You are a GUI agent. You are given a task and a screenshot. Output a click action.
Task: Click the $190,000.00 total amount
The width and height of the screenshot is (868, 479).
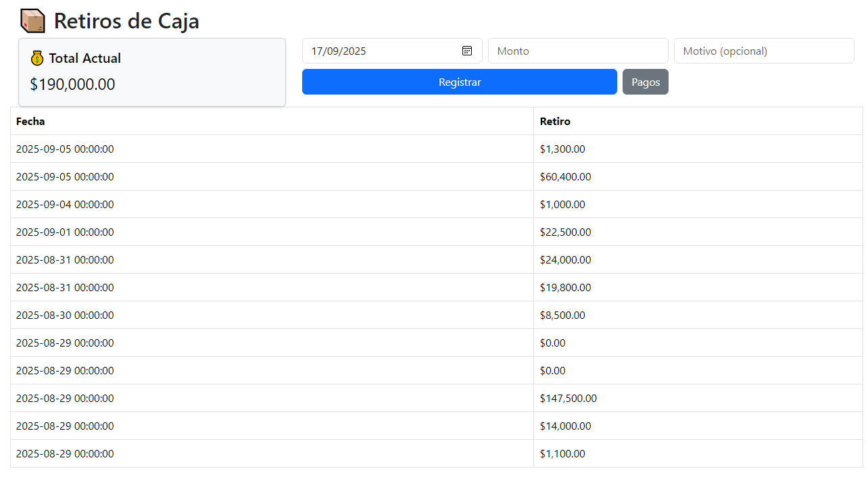click(x=72, y=84)
